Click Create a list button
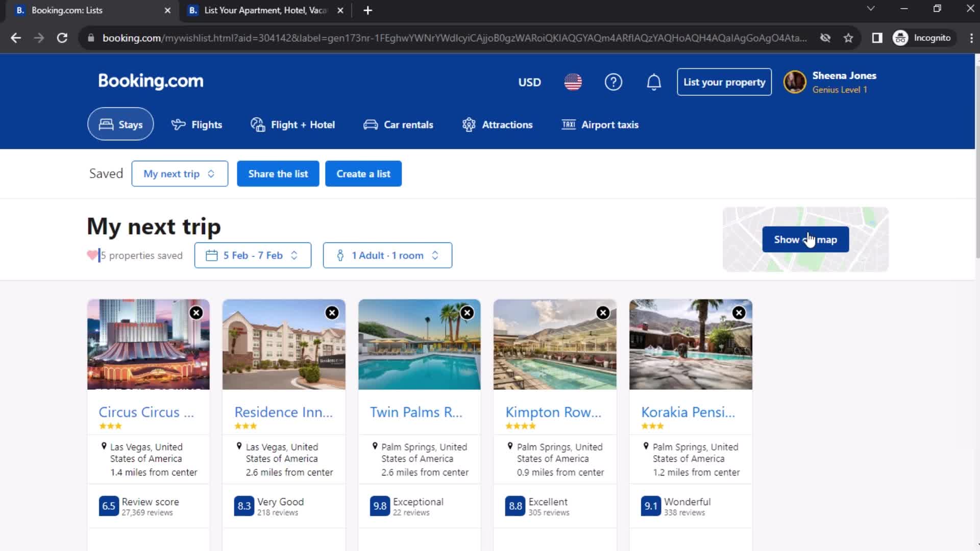The height and width of the screenshot is (551, 980). 363,173
